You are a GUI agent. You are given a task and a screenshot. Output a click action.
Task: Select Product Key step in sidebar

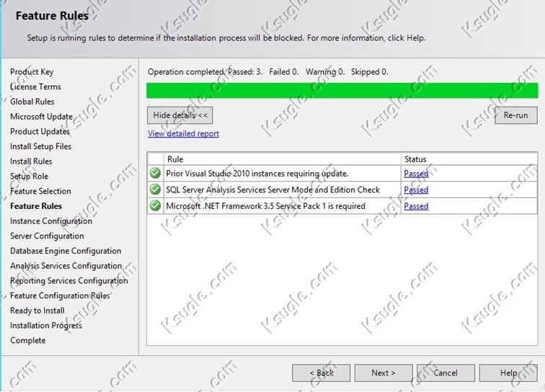[x=32, y=72]
